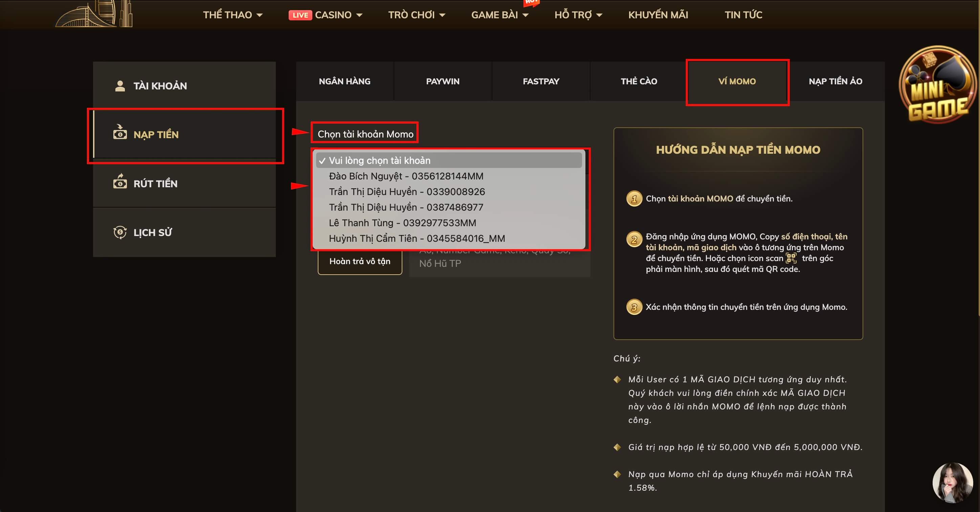This screenshot has width=980, height=512.
Task: Choose Trần Thị Diệu Huyền - 0387486977 account
Action: coord(449,207)
